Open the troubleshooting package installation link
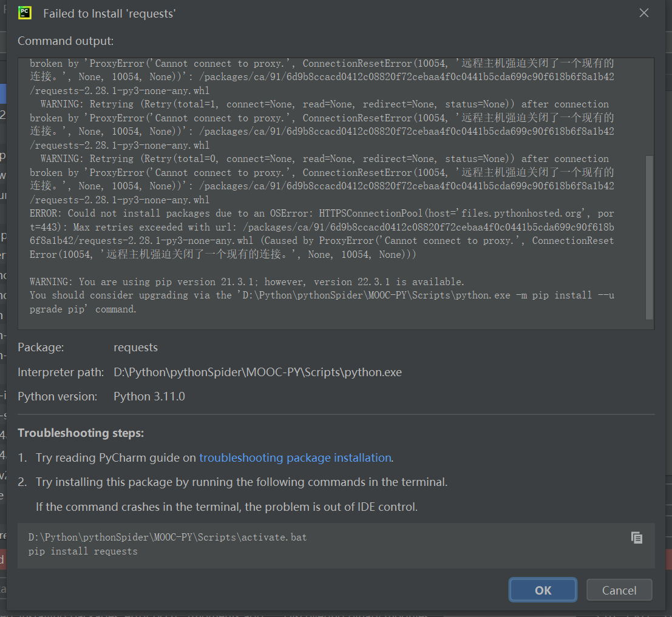Image resolution: width=672 pixels, height=617 pixels. 295,458
